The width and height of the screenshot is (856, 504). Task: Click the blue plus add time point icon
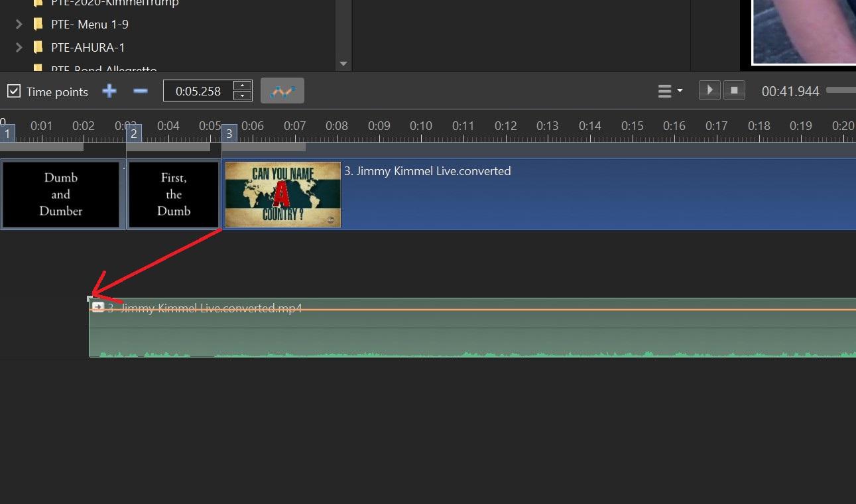109,91
